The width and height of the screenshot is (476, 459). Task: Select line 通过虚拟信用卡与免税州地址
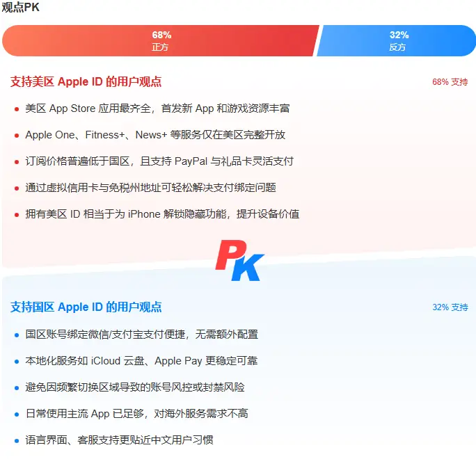[150, 188]
